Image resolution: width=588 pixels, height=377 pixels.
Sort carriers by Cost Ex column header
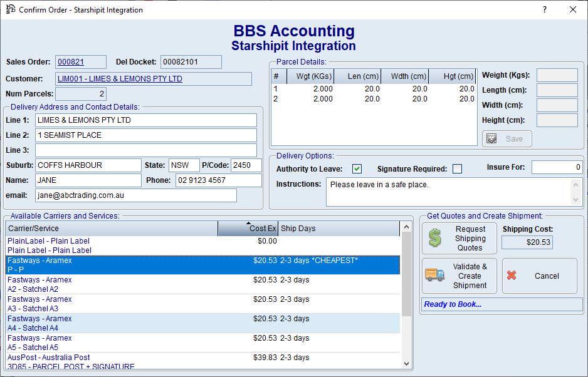pos(248,229)
